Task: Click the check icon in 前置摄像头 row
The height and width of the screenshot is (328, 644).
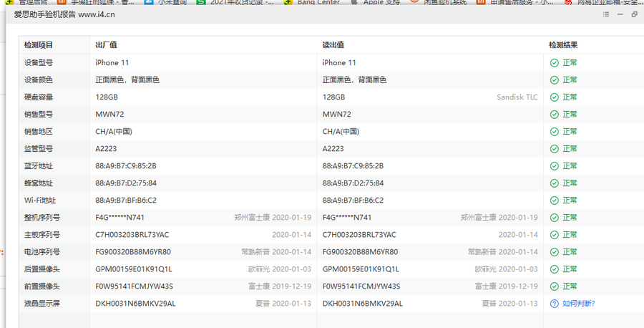Action: (x=554, y=286)
